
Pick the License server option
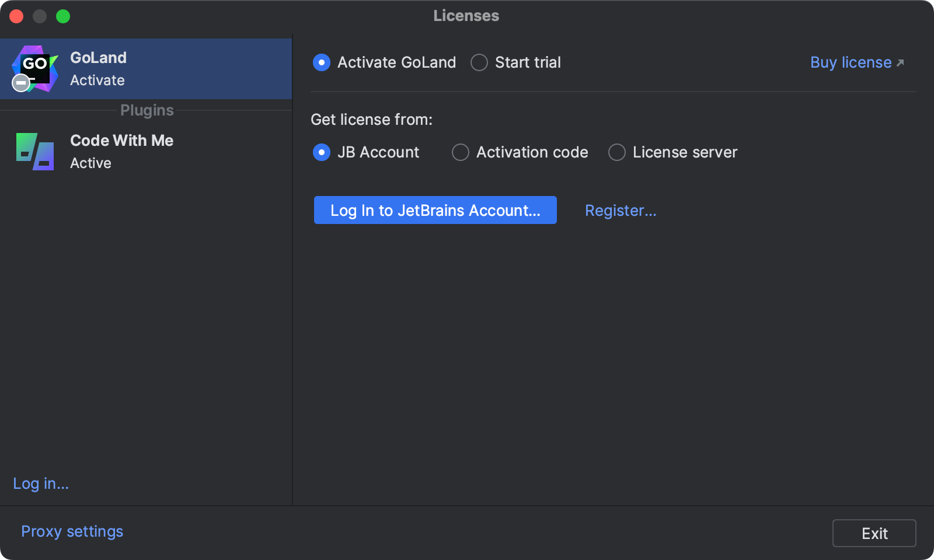(617, 152)
